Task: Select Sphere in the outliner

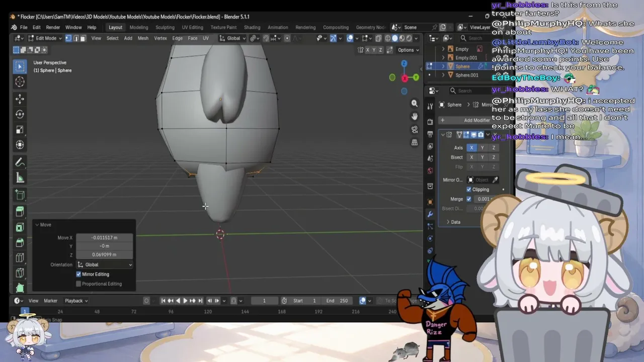Action: [462, 66]
